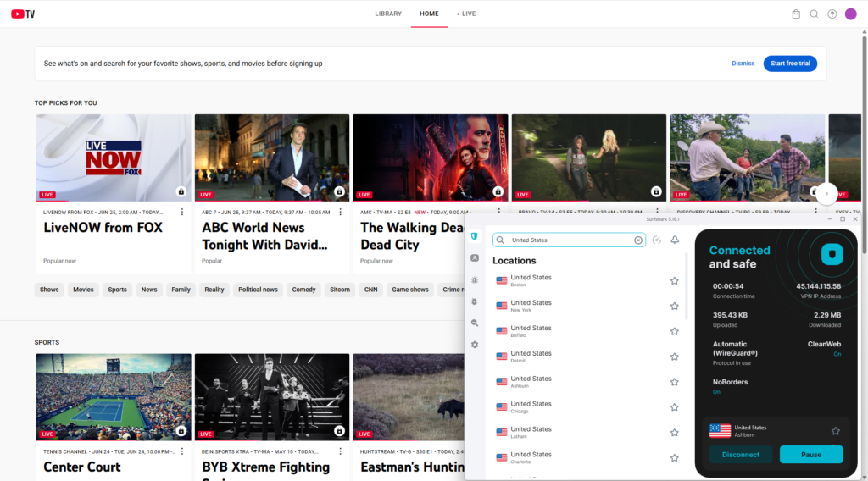The image size is (868, 481).
Task: Advance Top Picks carousel with next arrow
Action: coord(826,194)
